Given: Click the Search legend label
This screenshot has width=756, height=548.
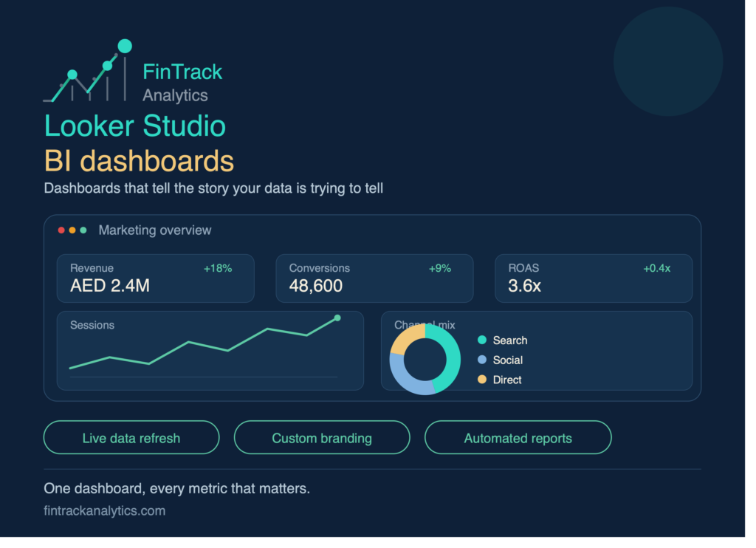Looking at the screenshot, I should pos(510,340).
